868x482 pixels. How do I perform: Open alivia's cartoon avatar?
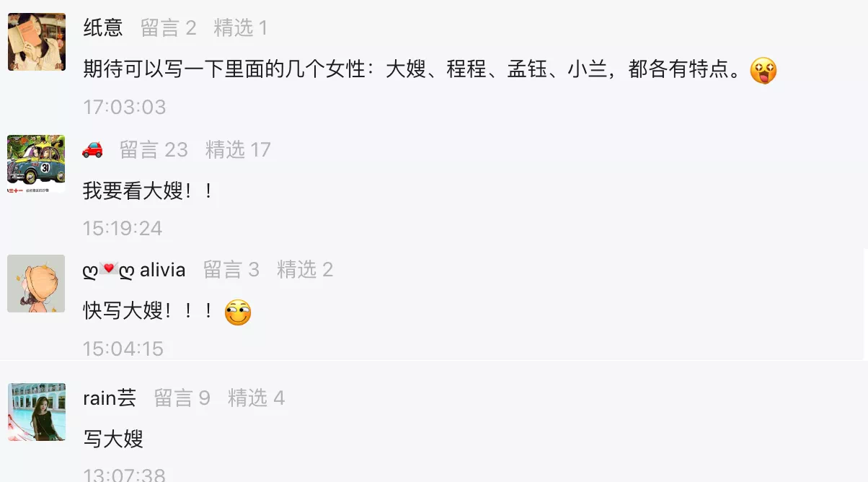pos(36,284)
